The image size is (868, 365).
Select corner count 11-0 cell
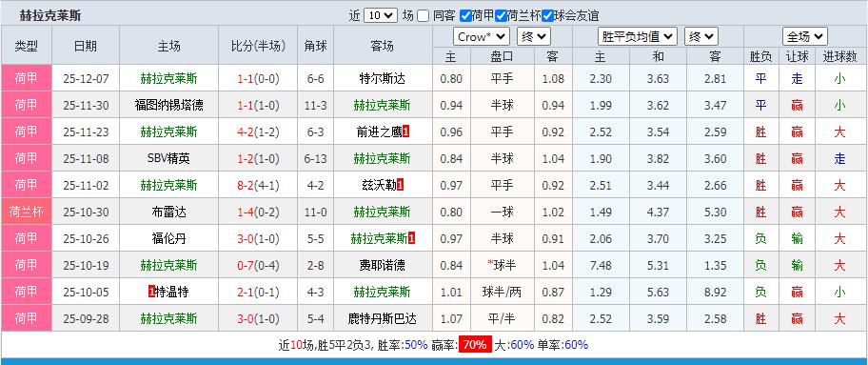click(316, 212)
